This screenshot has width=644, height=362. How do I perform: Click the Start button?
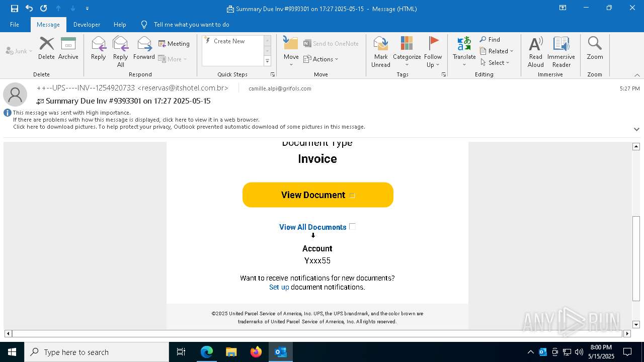[x=12, y=352]
